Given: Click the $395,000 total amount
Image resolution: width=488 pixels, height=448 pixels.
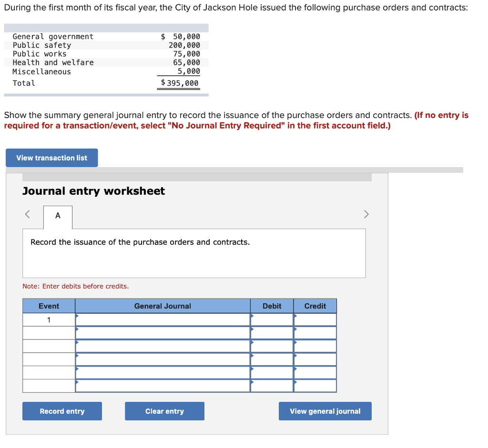Looking at the screenshot, I should click(x=180, y=83).
